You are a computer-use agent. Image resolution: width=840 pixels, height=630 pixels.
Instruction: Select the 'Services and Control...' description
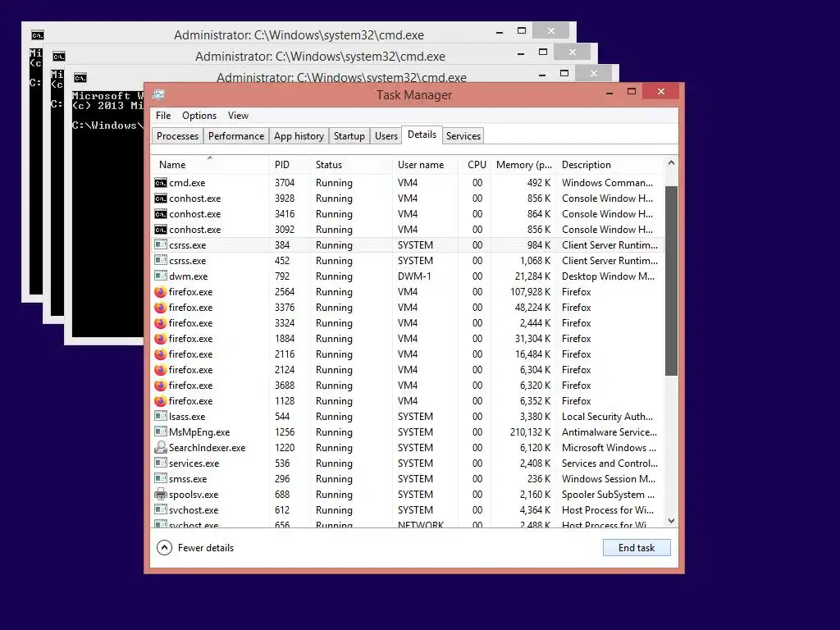[x=609, y=463]
